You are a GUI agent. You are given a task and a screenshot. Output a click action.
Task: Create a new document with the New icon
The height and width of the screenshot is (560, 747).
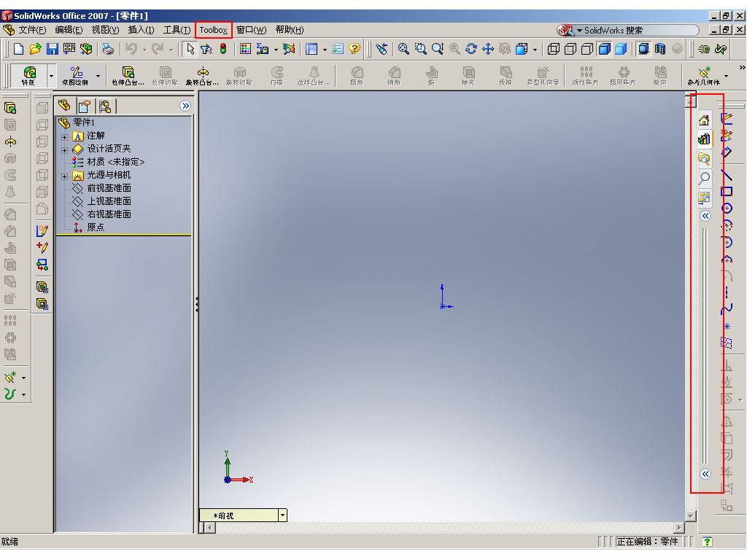pyautogui.click(x=18, y=49)
